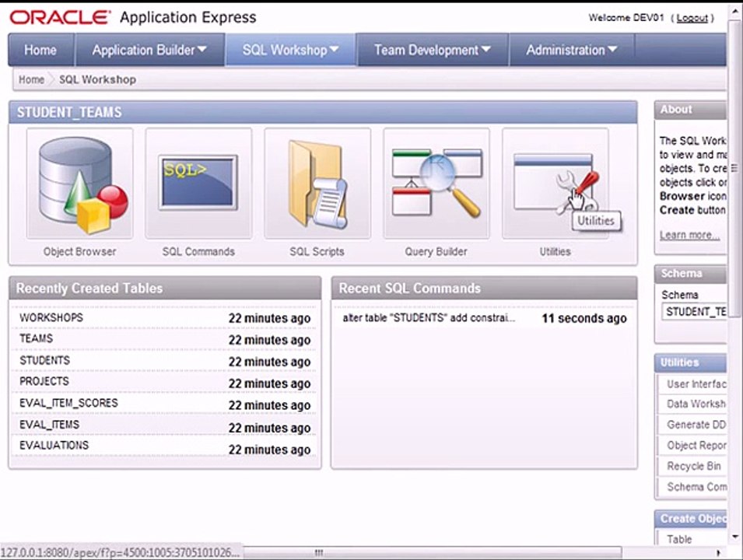
Task: Open User Interface in Utilities sidebar
Action: [x=696, y=383]
